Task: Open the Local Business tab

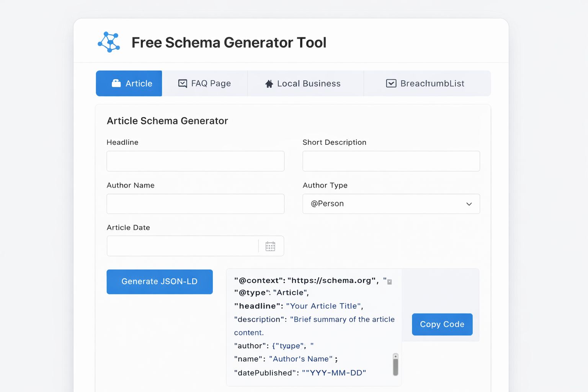Action: pos(305,83)
